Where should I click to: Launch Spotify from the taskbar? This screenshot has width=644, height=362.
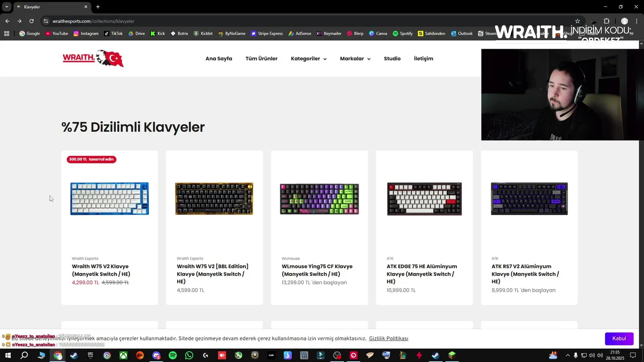tap(173, 355)
